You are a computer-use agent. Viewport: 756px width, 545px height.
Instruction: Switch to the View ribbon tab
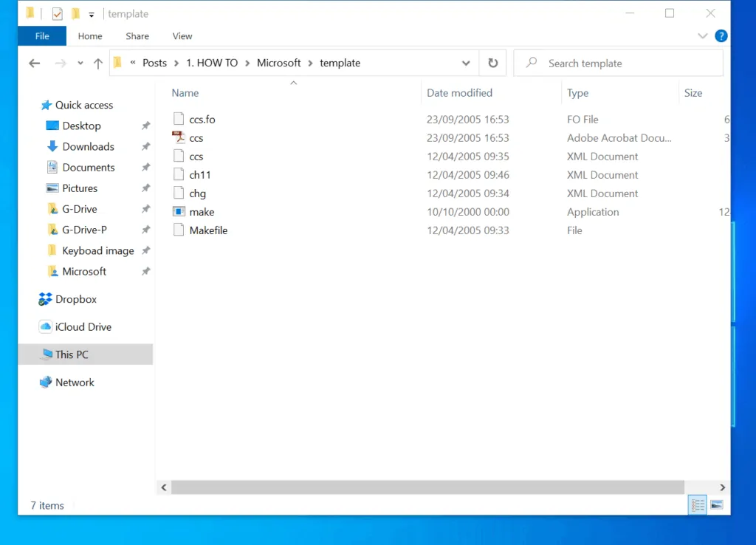click(x=182, y=35)
